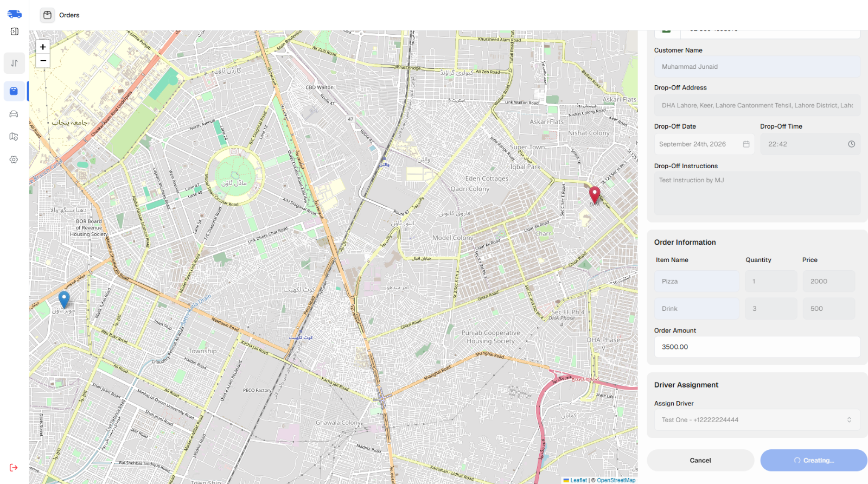Click the blue truck logo
868x484 pixels.
click(x=15, y=14)
